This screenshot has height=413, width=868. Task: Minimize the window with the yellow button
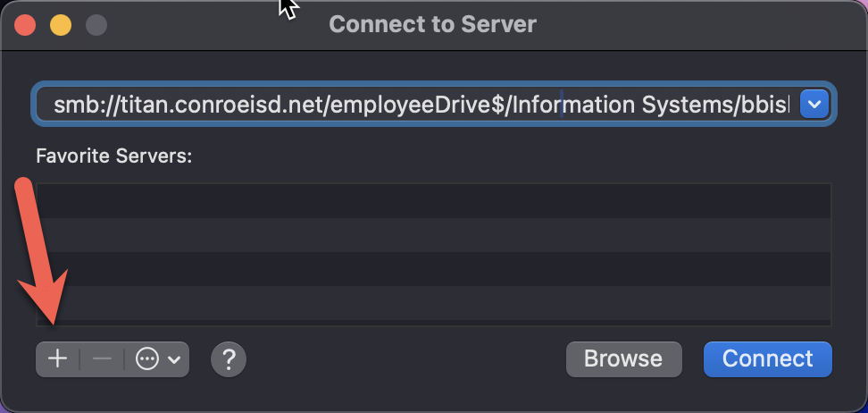point(60,24)
